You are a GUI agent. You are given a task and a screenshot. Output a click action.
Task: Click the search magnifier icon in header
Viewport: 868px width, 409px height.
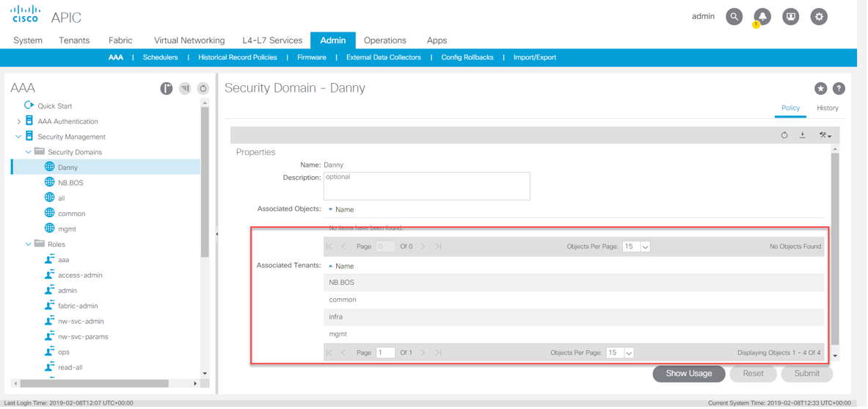(734, 17)
